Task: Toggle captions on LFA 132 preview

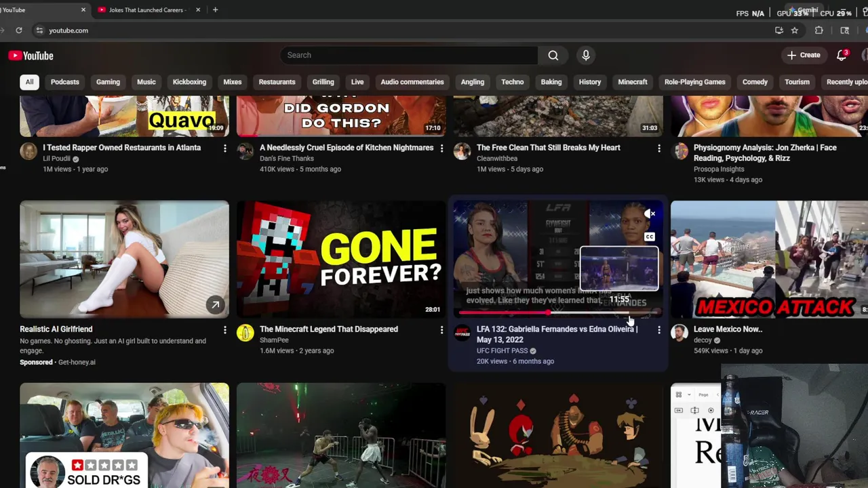Action: [x=650, y=237]
